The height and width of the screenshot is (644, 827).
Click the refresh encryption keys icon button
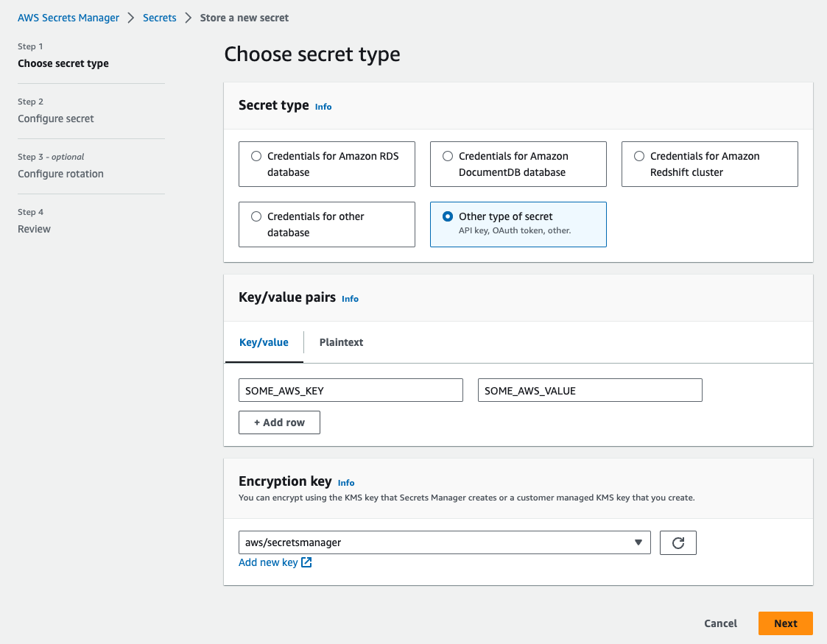click(x=678, y=543)
